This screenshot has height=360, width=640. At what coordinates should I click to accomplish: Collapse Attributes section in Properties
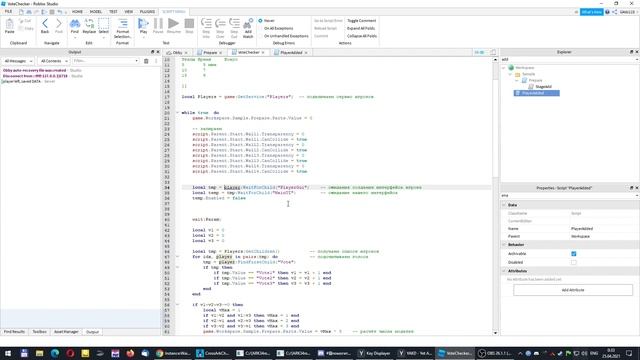click(504, 271)
